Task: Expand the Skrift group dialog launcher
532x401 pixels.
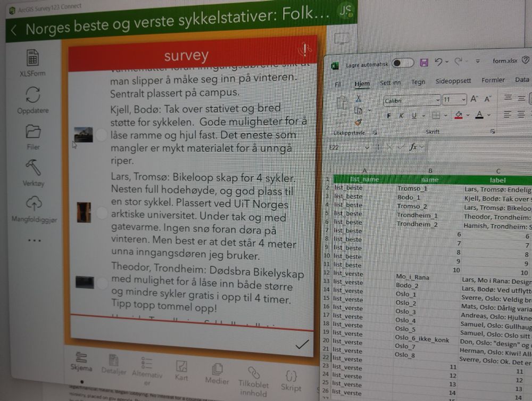Action: click(x=493, y=131)
